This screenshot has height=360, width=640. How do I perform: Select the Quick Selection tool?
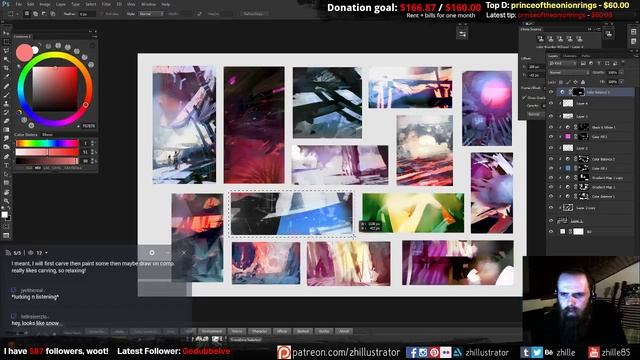pyautogui.click(x=6, y=60)
